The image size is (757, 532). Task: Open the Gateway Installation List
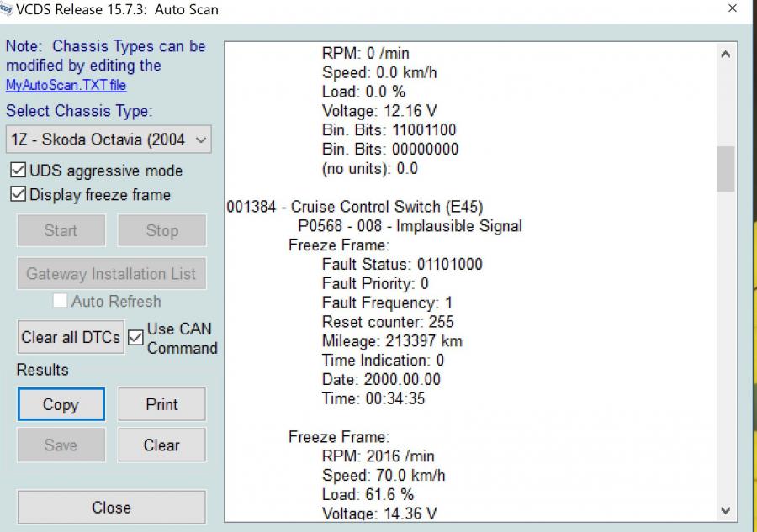[x=111, y=273]
